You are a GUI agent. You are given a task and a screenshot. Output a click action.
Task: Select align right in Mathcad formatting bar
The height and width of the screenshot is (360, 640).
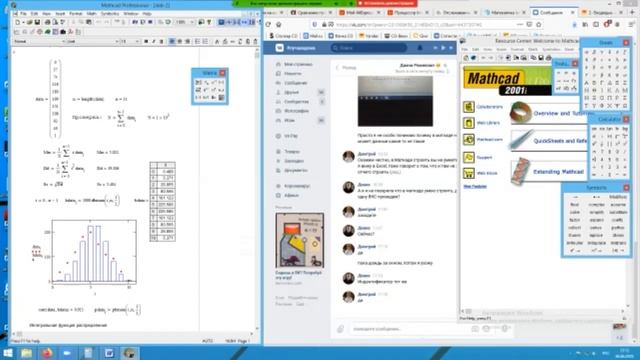click(187, 41)
